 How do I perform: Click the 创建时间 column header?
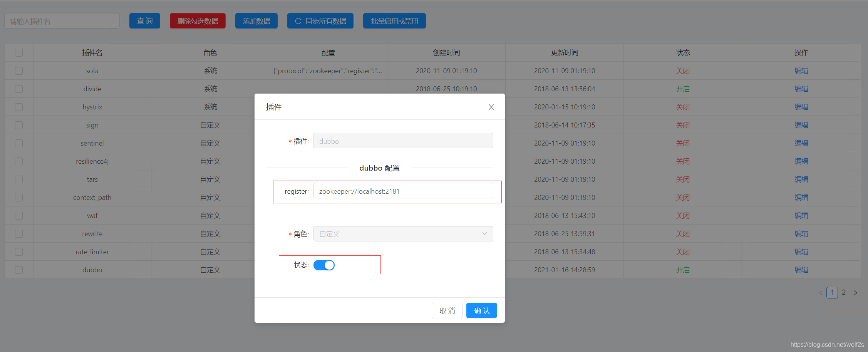coord(446,52)
